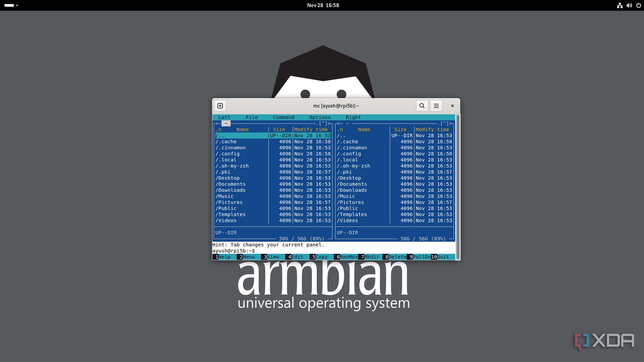Open the Options menu
Image resolution: width=644 pixels, height=362 pixels.
pos(320,117)
